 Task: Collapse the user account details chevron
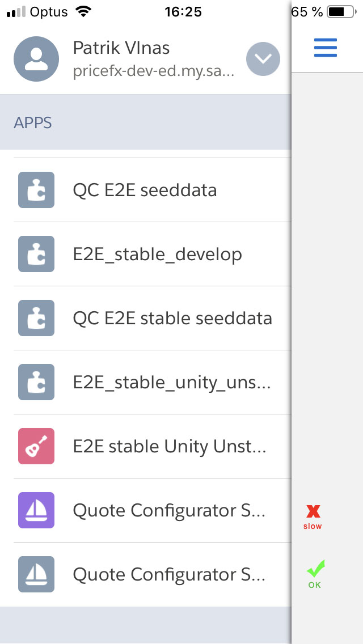(x=263, y=58)
